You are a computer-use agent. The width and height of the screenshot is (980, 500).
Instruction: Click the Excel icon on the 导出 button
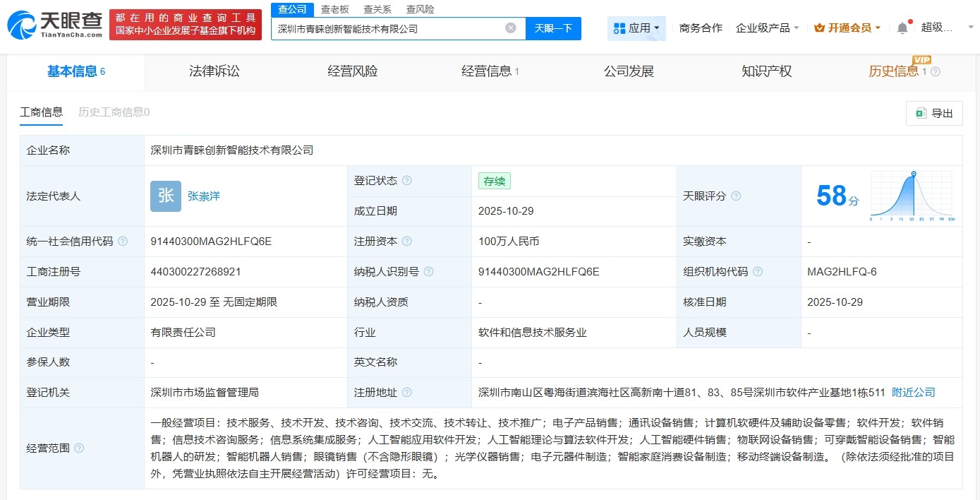(919, 113)
